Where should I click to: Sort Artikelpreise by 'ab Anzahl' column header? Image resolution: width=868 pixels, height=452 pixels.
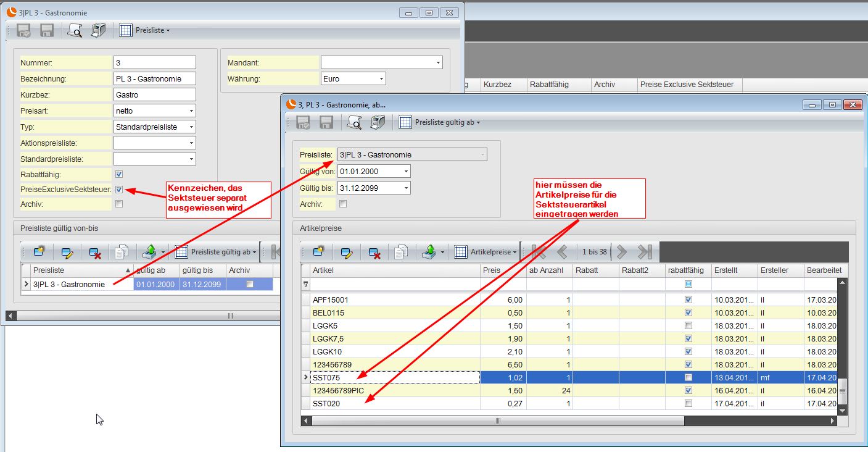(x=550, y=270)
